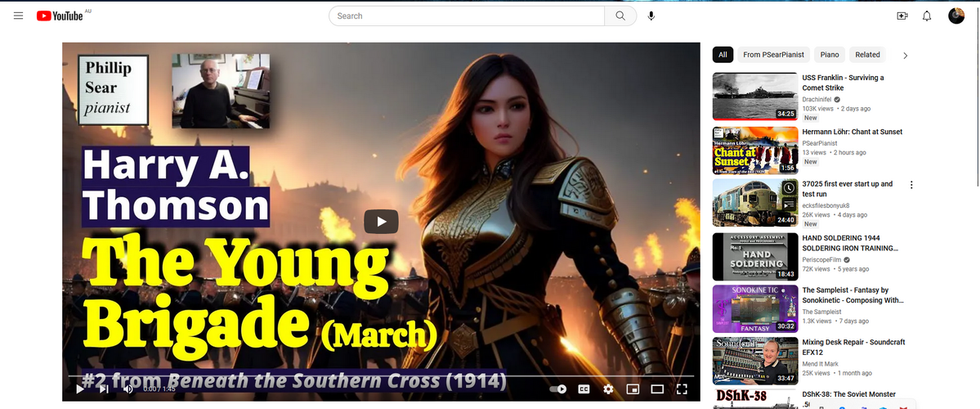Open DShK-38 video thumbnail

(x=755, y=399)
